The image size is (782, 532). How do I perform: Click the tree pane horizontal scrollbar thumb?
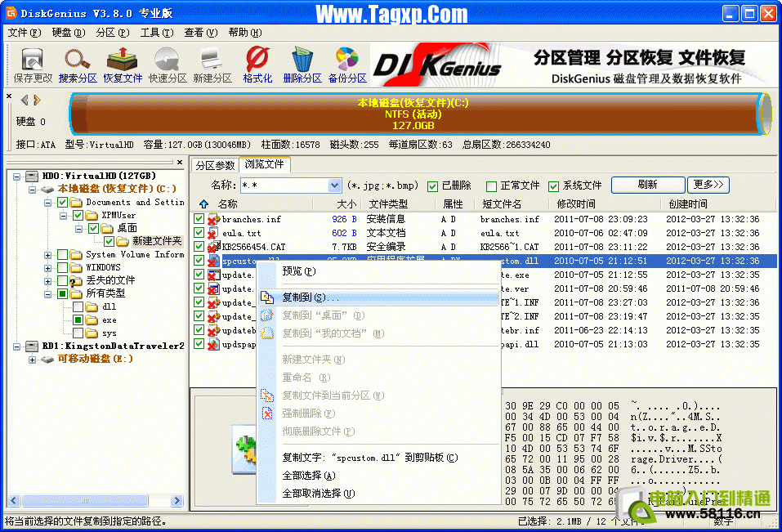tap(85, 500)
